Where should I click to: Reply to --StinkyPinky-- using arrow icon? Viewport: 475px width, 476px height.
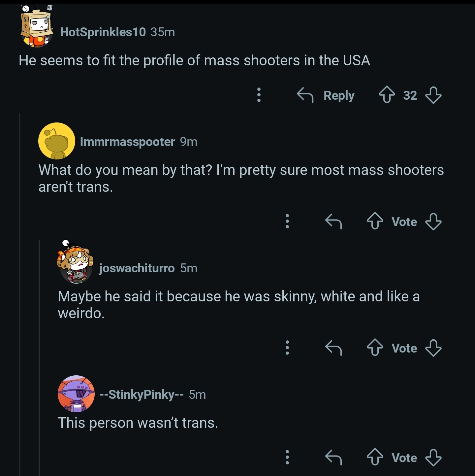click(x=333, y=457)
